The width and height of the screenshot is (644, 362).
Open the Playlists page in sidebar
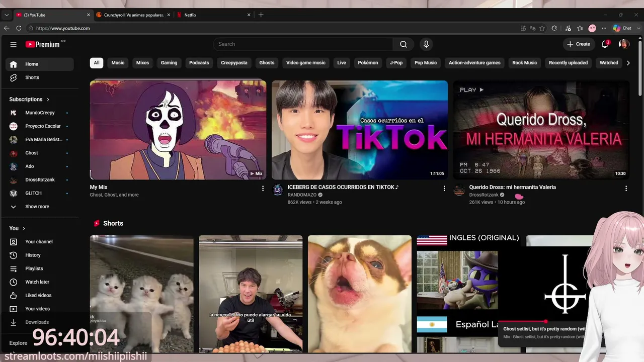tap(40, 268)
